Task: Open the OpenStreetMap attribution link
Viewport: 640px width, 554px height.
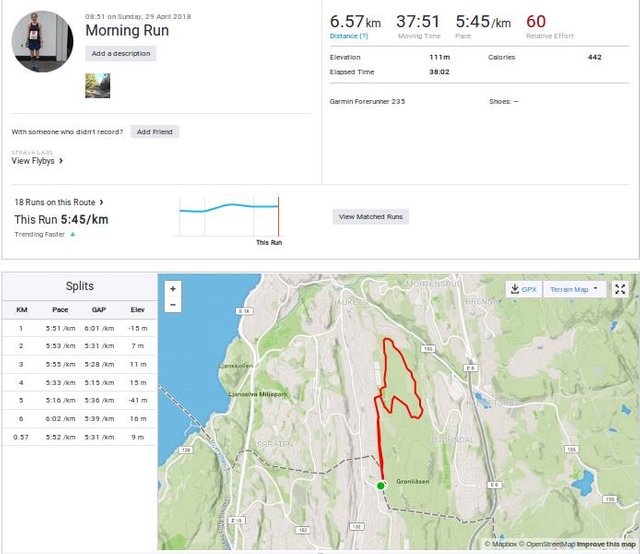Action: (544, 544)
